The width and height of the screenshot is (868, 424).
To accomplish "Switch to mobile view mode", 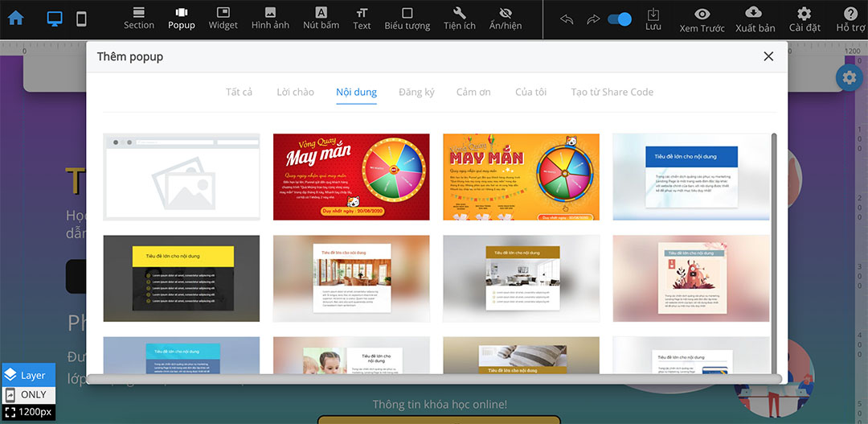I will tap(81, 19).
